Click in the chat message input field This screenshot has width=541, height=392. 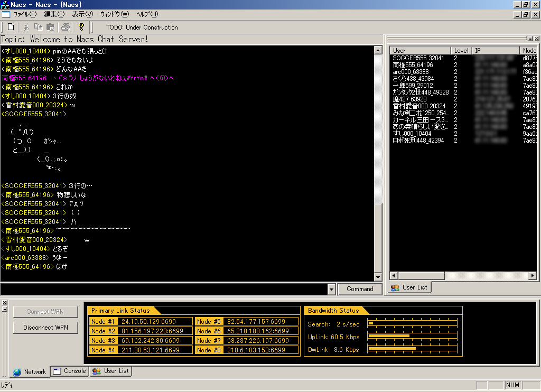[x=163, y=289]
